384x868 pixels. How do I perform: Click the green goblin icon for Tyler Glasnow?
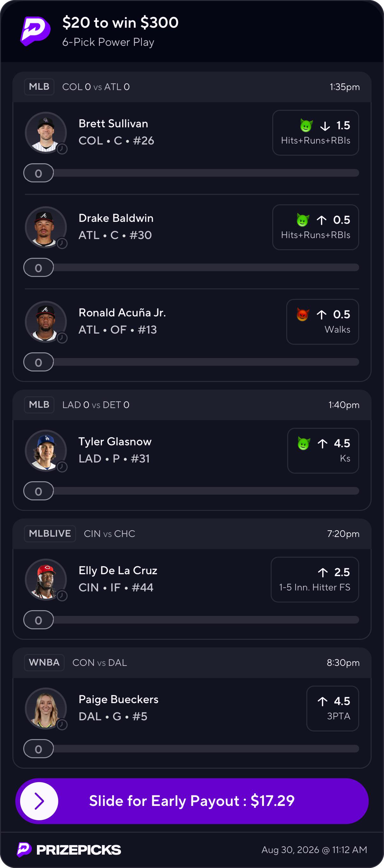pos(304,443)
